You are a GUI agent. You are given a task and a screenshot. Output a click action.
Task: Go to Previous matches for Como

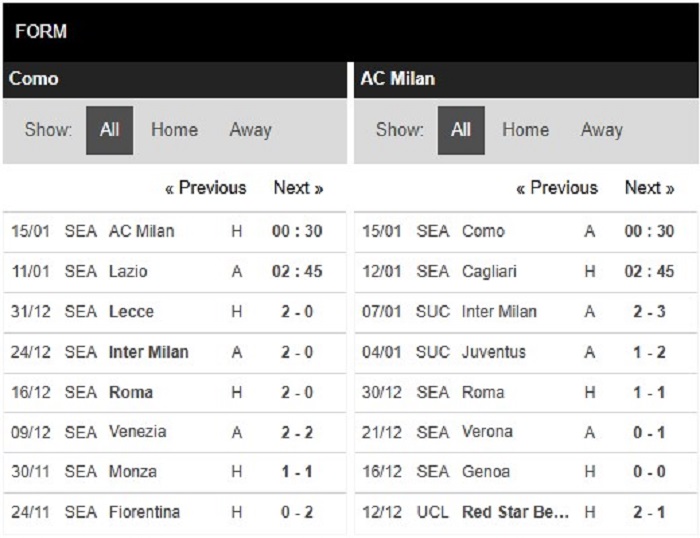(x=205, y=188)
